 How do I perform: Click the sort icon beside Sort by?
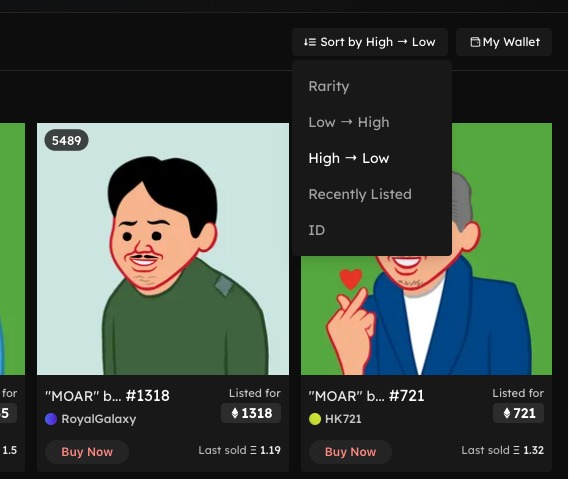pos(310,42)
